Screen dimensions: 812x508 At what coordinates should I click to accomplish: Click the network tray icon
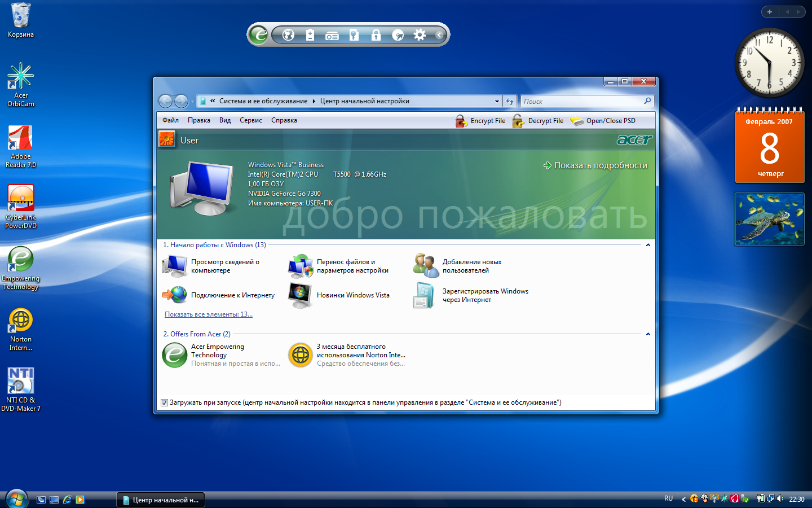coord(770,499)
